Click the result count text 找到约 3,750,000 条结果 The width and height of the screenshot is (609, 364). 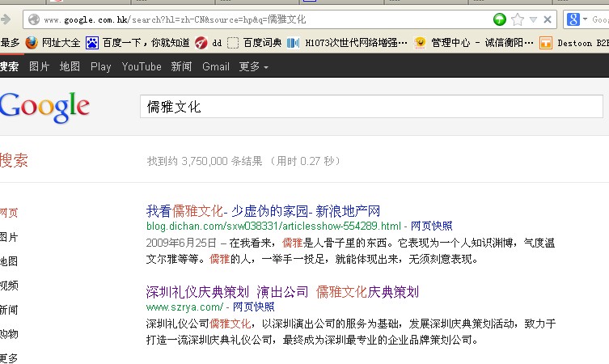(205, 161)
